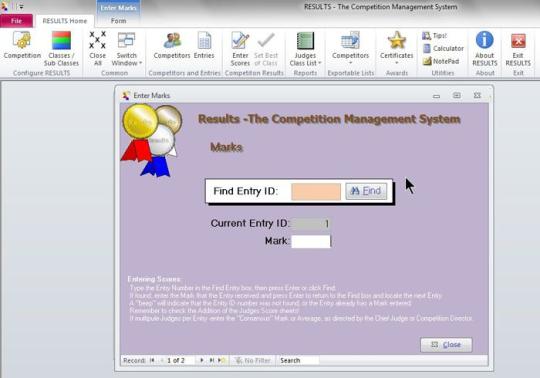Viewport: 540px width, 378px height.
Task: Open Quick Access Toolbar customize dropdown
Action: (21, 6)
